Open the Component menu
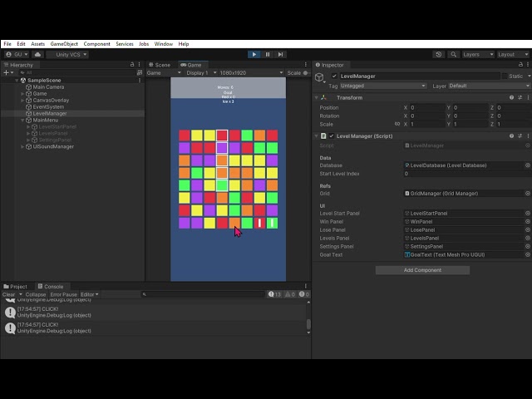 (x=96, y=44)
